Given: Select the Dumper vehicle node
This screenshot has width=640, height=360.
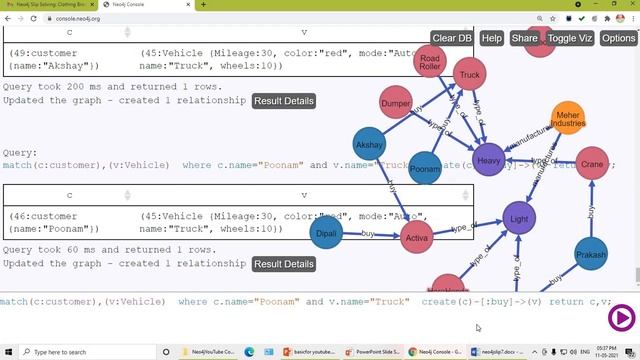Looking at the screenshot, I should 396,102.
